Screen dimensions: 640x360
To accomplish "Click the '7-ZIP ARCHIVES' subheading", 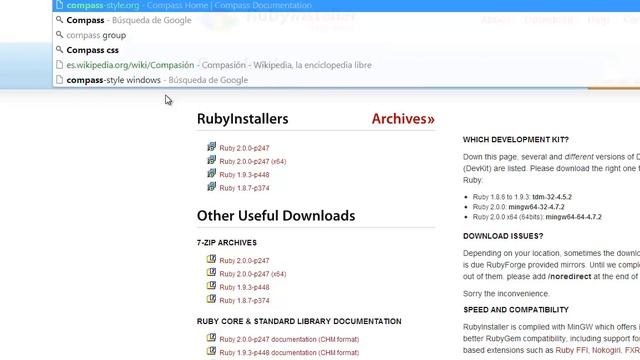I will click(x=227, y=243).
